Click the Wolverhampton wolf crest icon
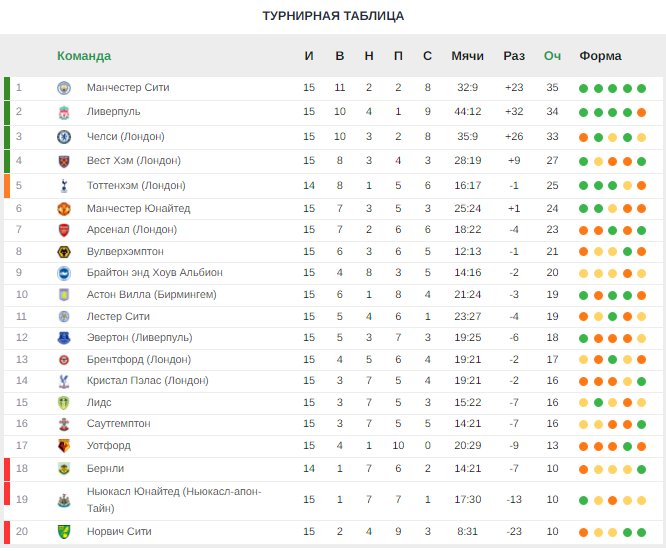This screenshot has height=551, width=666. tap(64, 252)
